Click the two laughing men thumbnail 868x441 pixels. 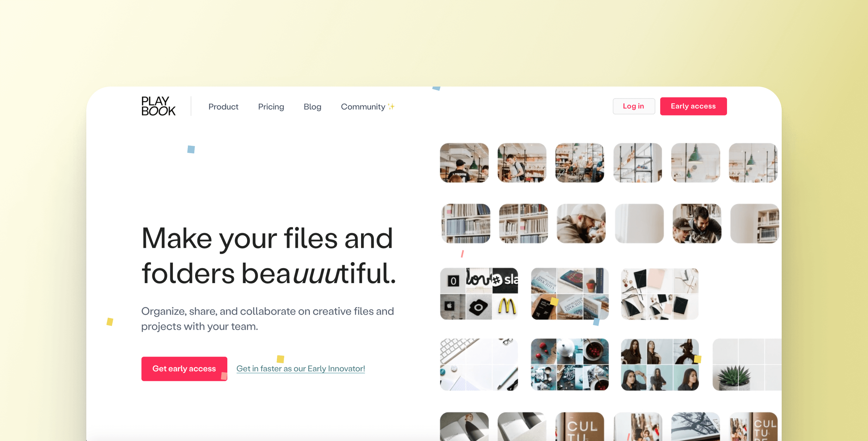697,224
